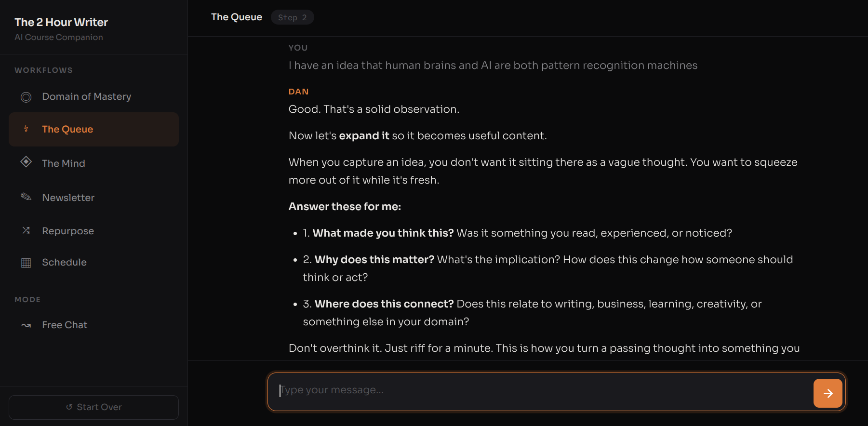This screenshot has width=868, height=426.
Task: Select the shuffle icon next to Repurpose
Action: coord(26,230)
